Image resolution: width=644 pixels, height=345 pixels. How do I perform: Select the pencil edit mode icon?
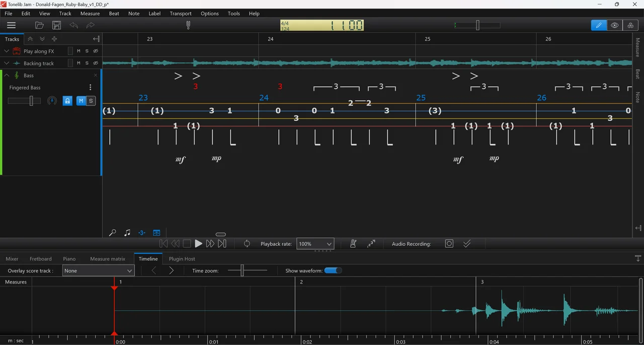[x=599, y=25]
